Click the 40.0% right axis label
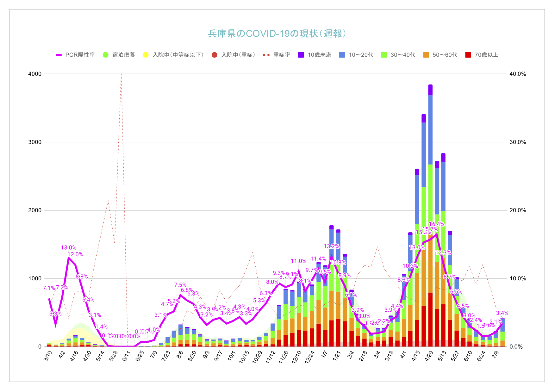 tap(518, 74)
